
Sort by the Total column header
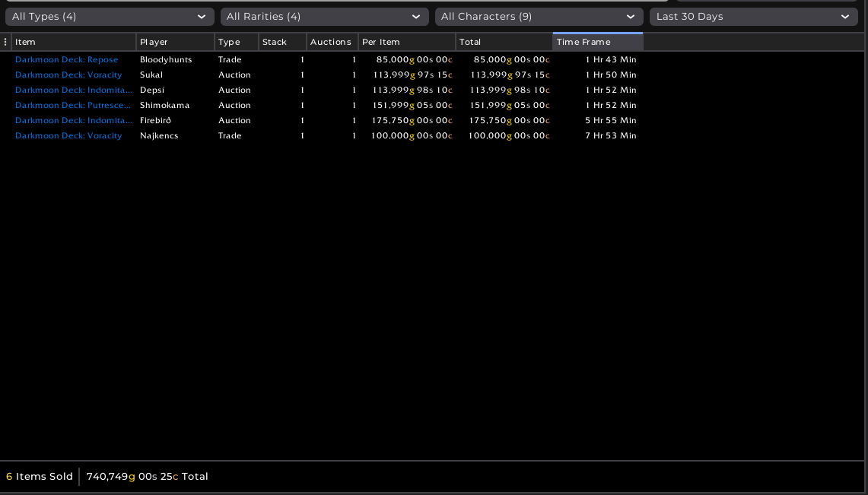504,42
